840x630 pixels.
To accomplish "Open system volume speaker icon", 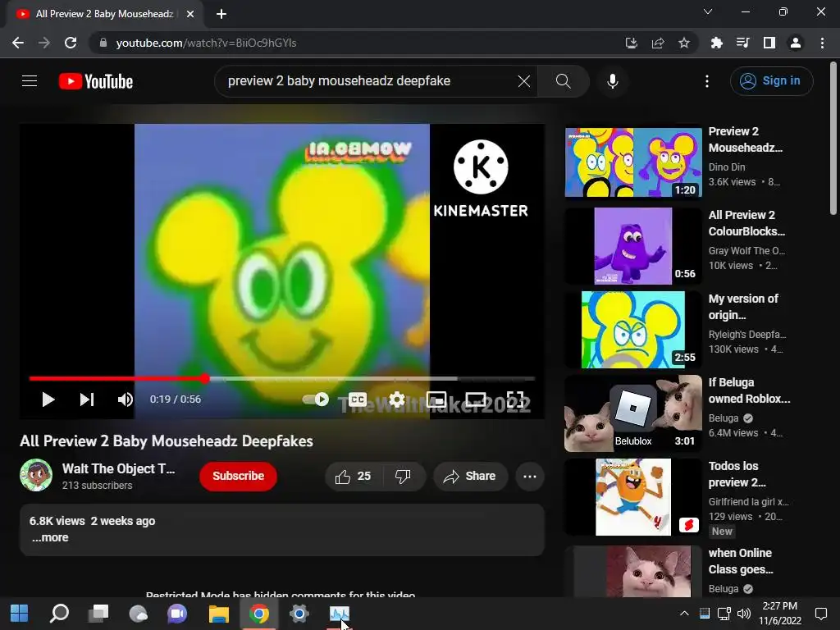I will 743,614.
